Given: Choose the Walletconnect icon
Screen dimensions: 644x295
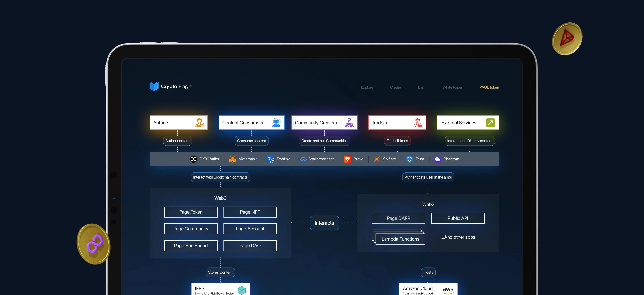Looking at the screenshot, I should tap(303, 159).
